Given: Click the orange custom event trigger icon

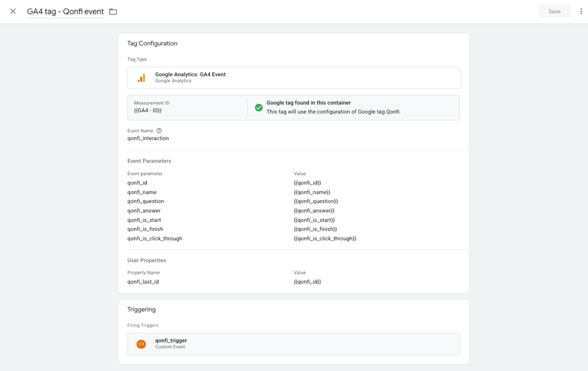Looking at the screenshot, I should point(142,344).
